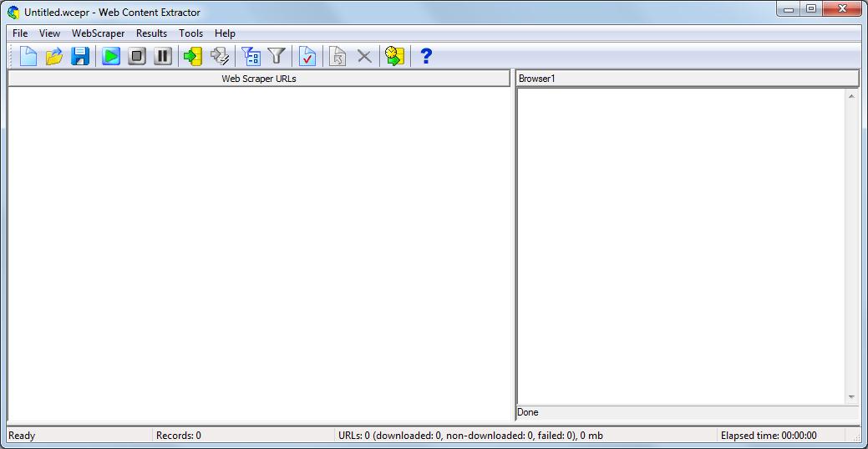
Task: Maximize the Web Content Extractor window
Action: pyautogui.click(x=811, y=9)
